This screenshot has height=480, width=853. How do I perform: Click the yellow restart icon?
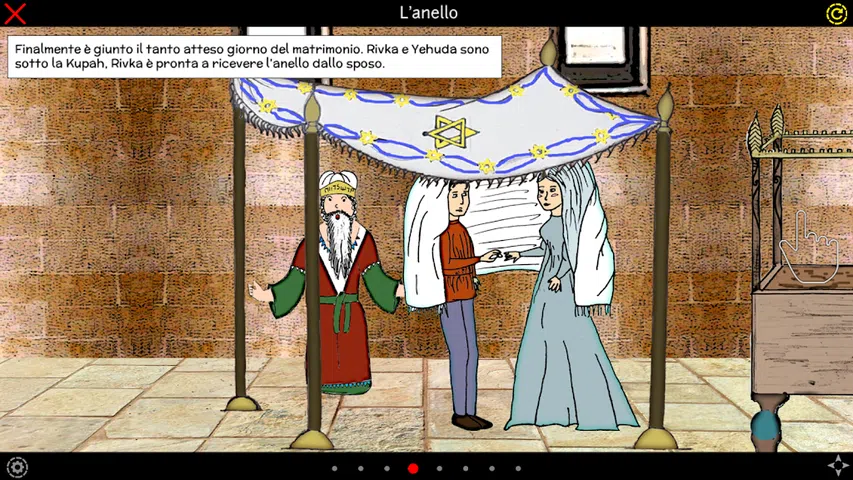point(836,14)
